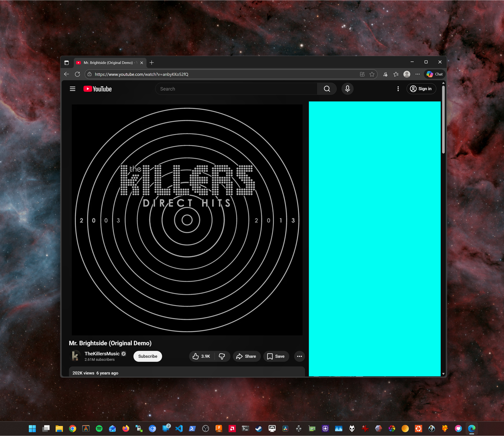Click the Sign in button

point(421,89)
